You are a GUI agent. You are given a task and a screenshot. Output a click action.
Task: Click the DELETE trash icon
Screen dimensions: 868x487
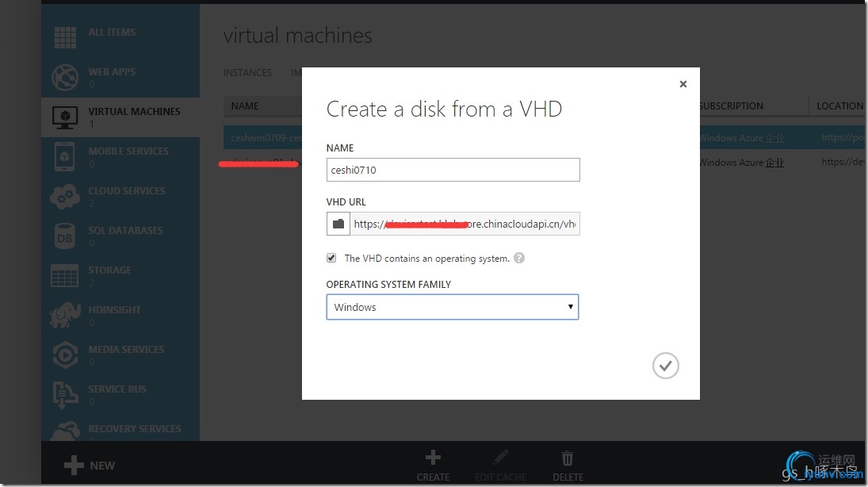[x=568, y=458]
